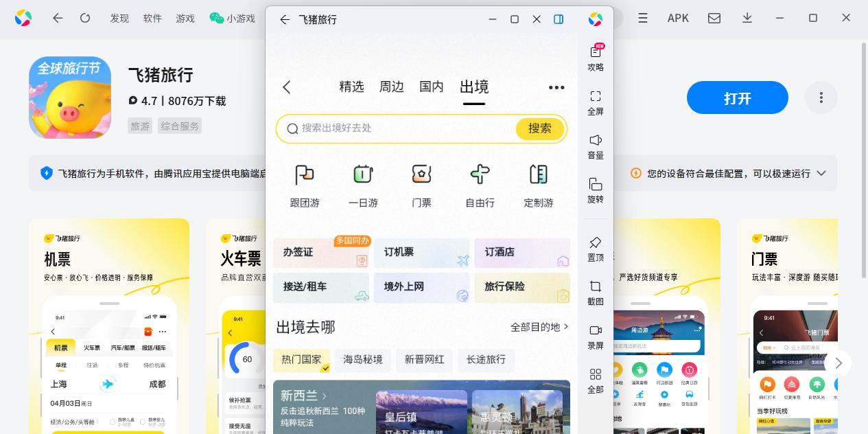Click the next screenshots arrow
Image resolution: width=868 pixels, height=434 pixels.
coord(838,363)
